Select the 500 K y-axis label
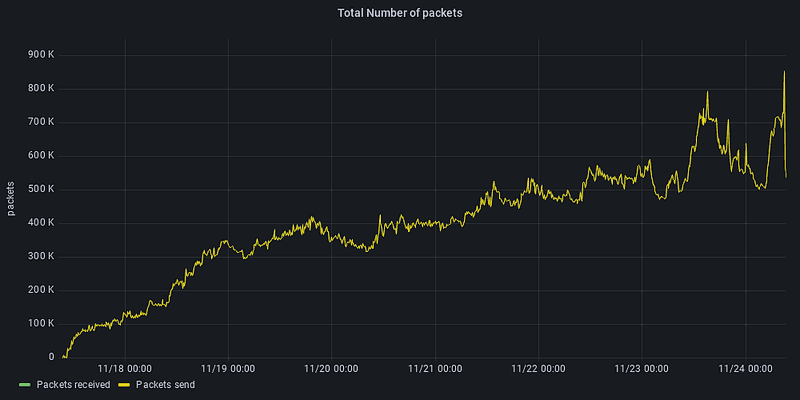This screenshot has width=800, height=400. [x=39, y=189]
